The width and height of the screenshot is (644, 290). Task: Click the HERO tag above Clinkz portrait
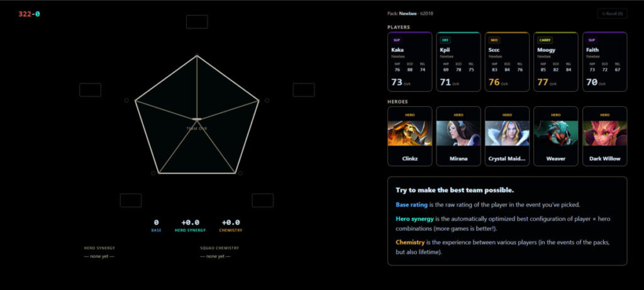coord(409,115)
